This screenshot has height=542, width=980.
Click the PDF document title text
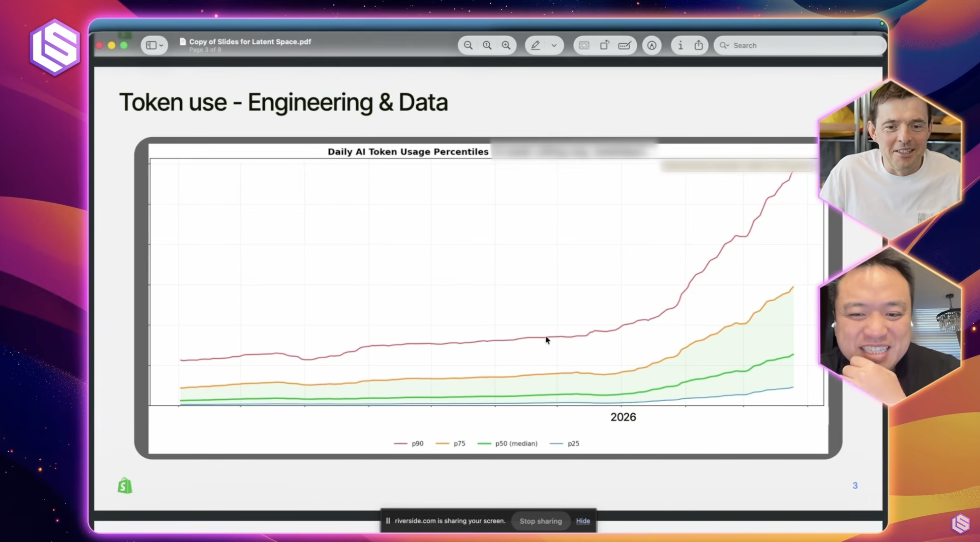pyautogui.click(x=250, y=41)
